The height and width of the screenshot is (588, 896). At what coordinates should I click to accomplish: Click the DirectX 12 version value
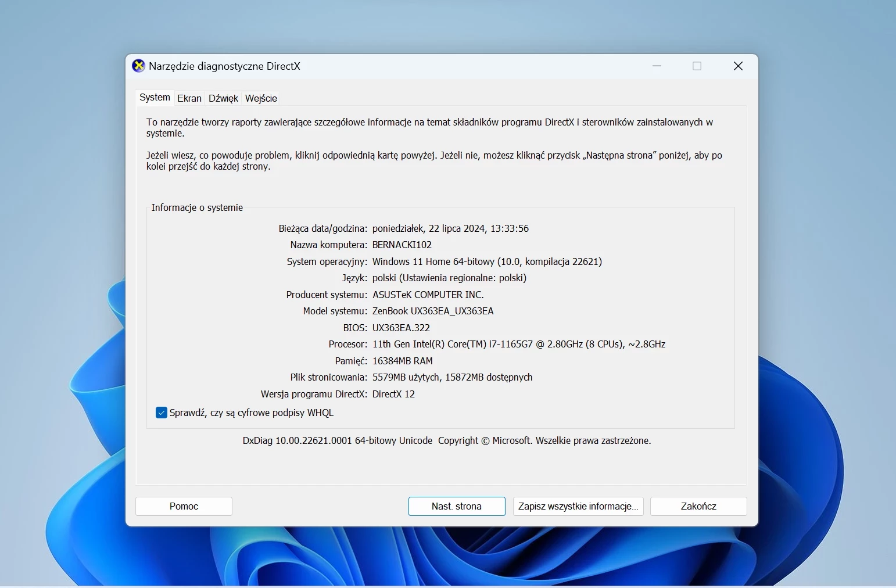pos(393,394)
